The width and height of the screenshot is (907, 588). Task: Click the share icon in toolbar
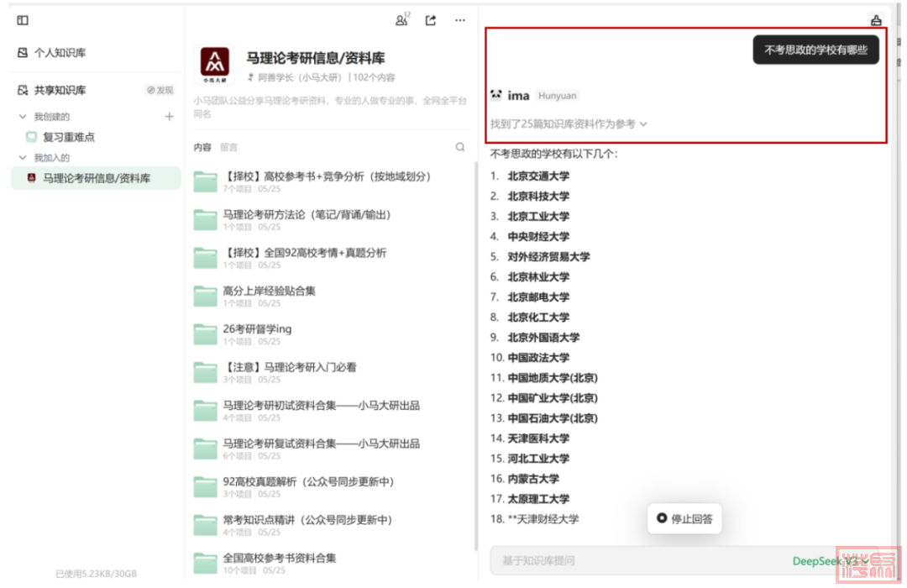coord(431,20)
